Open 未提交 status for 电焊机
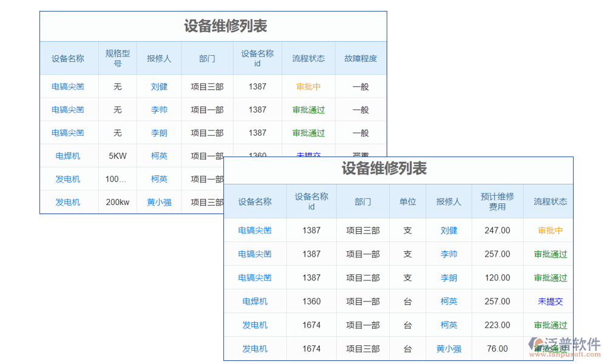The image size is (607, 364). click(x=549, y=302)
